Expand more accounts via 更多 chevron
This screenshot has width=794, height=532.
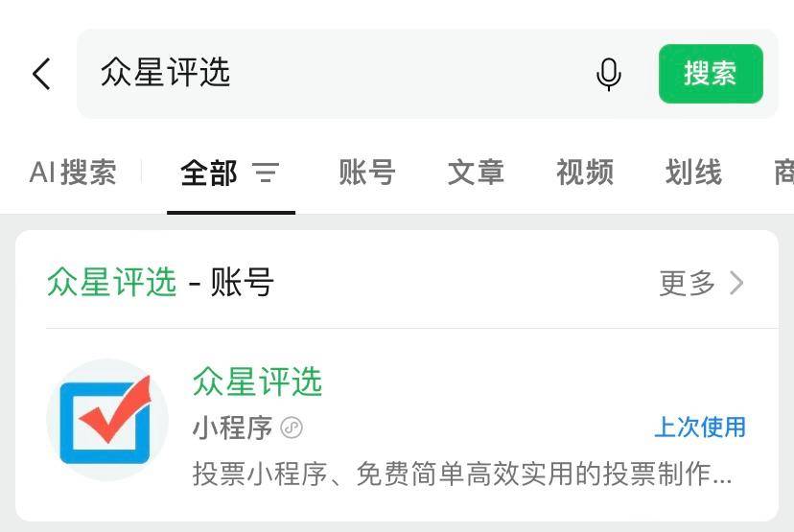tap(736, 283)
